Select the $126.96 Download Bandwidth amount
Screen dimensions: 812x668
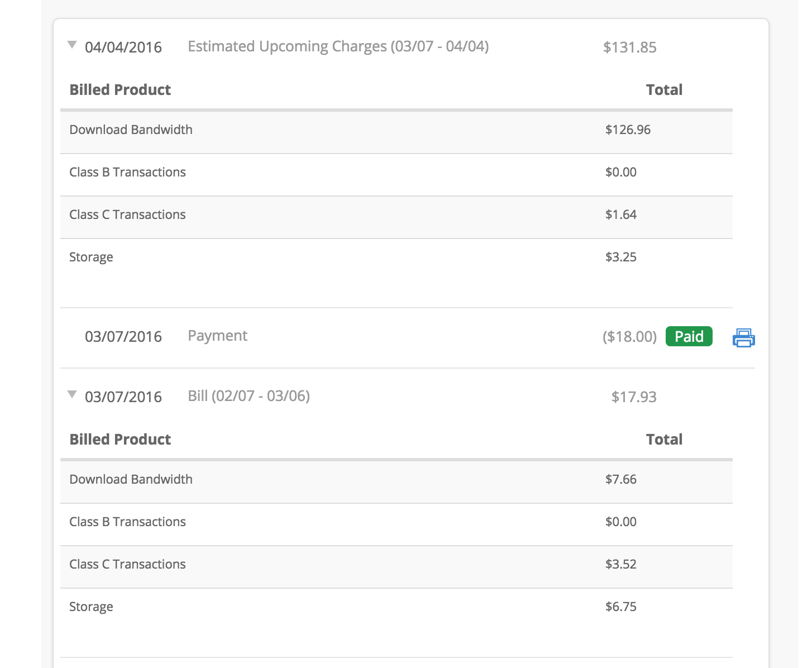pos(628,130)
